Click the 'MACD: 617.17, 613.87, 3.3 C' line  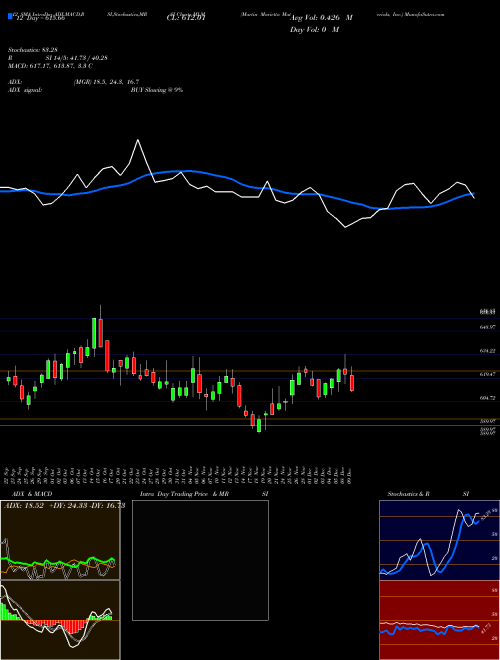pyautogui.click(x=51, y=66)
